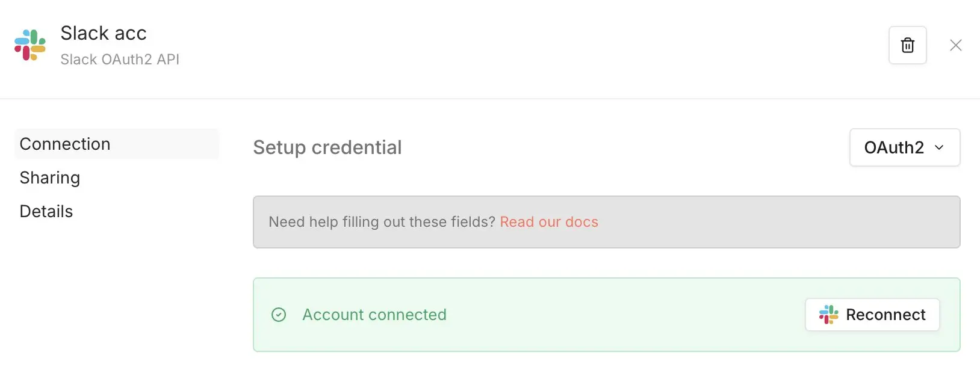Click the 'Account connected' status text

tap(374, 315)
